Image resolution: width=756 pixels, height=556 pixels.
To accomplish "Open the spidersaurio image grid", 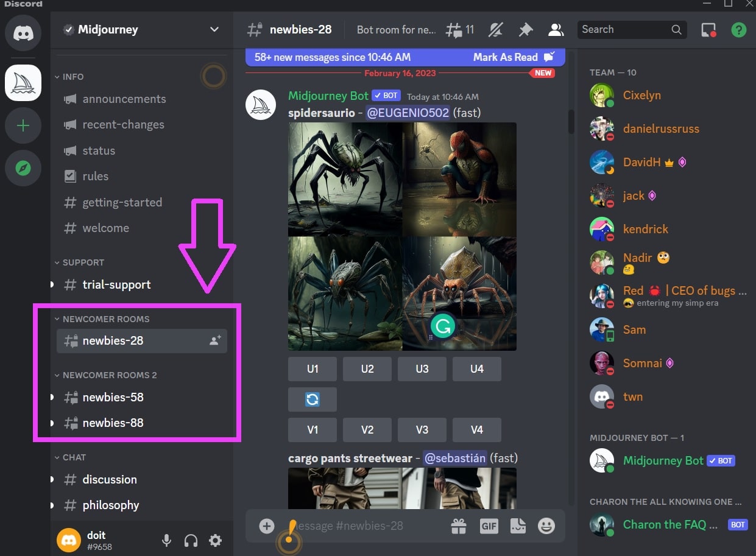I will point(402,236).
